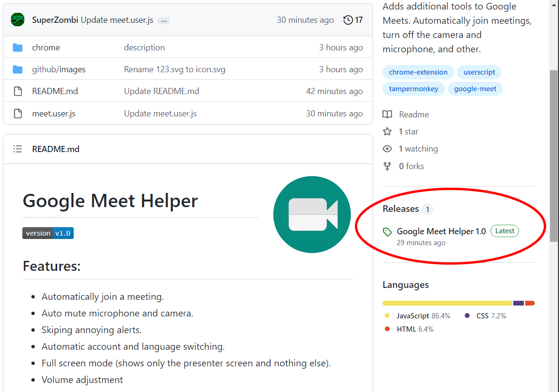Viewport: 559px width, 392px height.
Task: Open the Google Meet Helper 1.0 release
Action: coord(441,231)
